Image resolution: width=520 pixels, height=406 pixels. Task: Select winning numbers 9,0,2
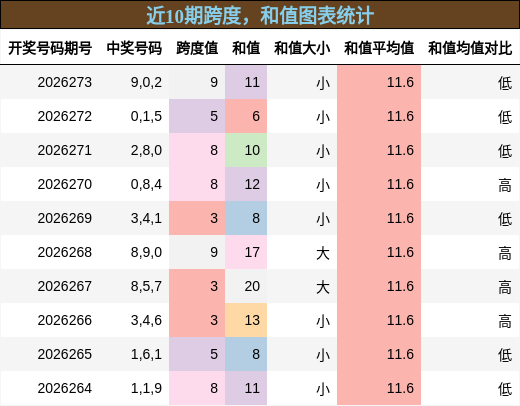(x=146, y=82)
